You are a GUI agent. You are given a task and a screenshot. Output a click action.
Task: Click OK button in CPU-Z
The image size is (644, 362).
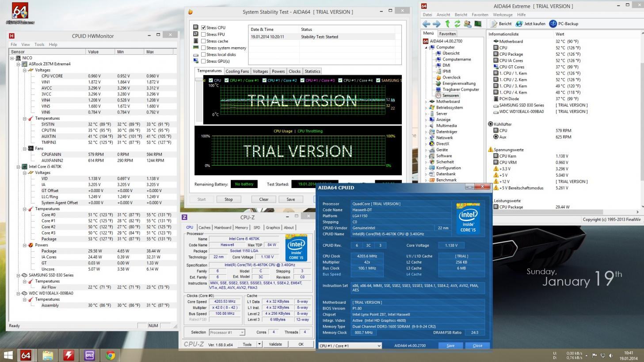pos(301,344)
